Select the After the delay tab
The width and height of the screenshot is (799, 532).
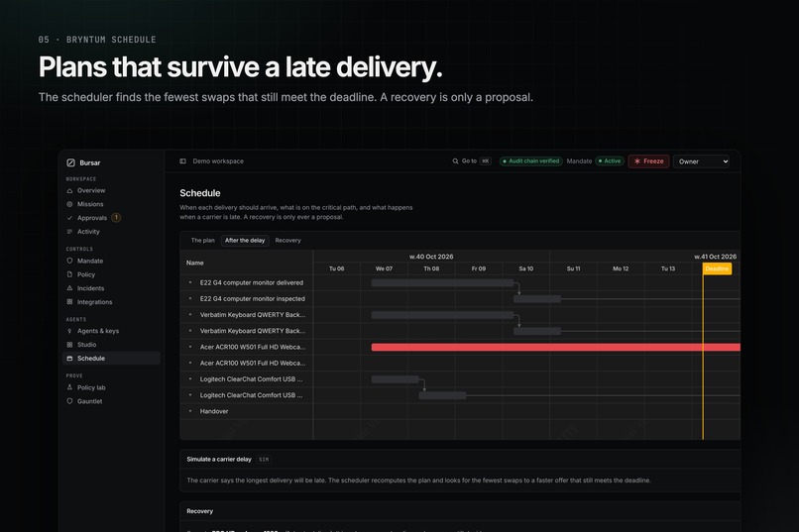click(245, 241)
